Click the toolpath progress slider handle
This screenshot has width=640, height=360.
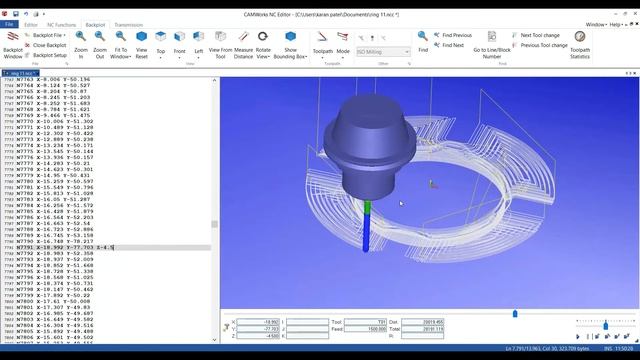pos(515,313)
